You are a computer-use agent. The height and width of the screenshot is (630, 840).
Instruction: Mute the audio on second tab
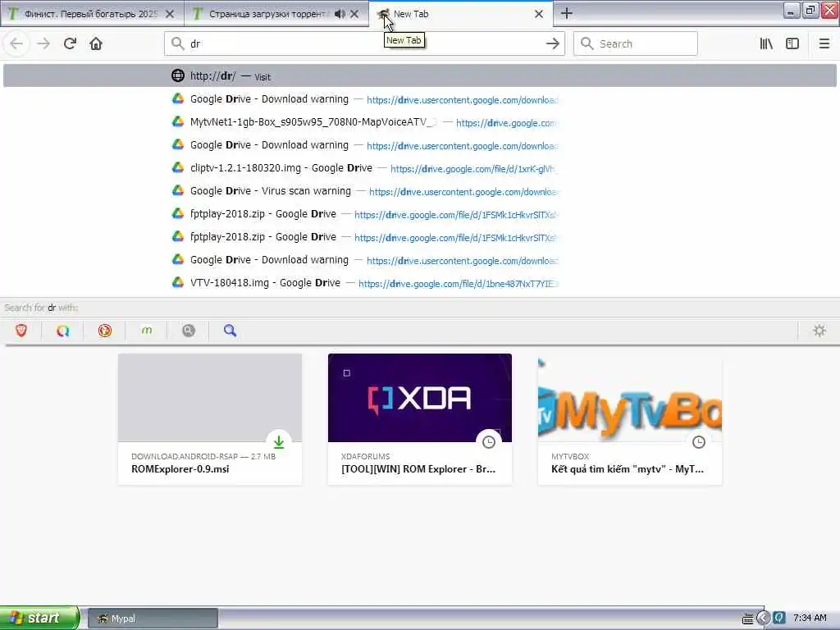tap(339, 14)
